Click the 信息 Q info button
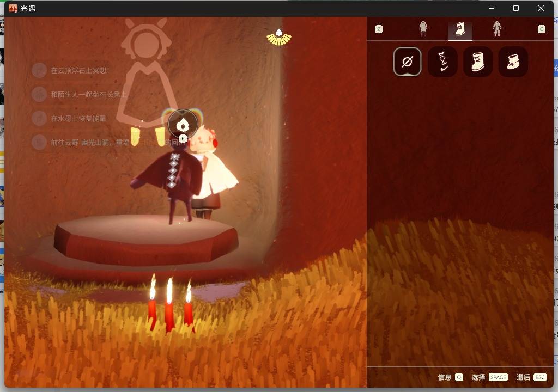This screenshot has height=392, width=558. pos(450,377)
